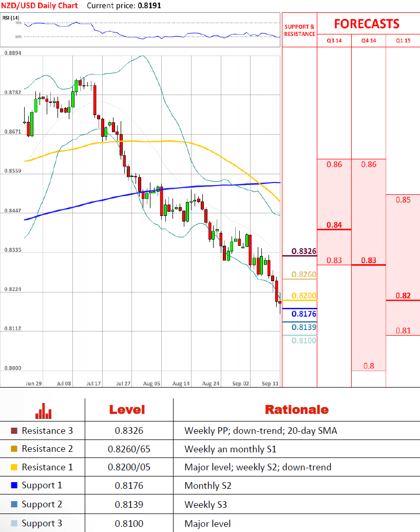
Task: Click the 70% RSI threshold label
Action: pyautogui.click(x=18, y=23)
